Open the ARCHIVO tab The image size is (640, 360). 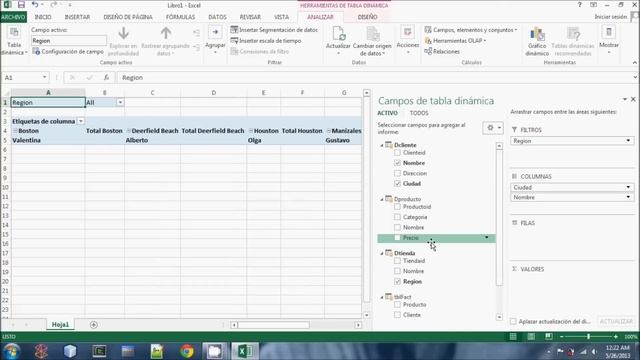13,17
